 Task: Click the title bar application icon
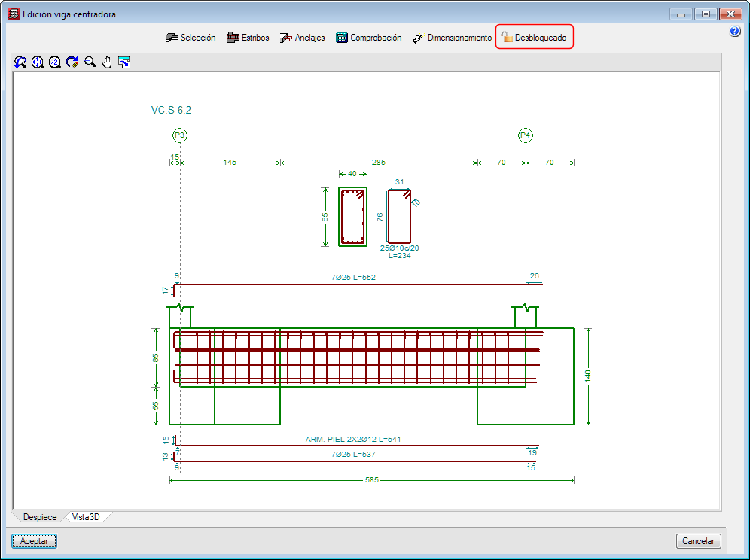(x=14, y=14)
